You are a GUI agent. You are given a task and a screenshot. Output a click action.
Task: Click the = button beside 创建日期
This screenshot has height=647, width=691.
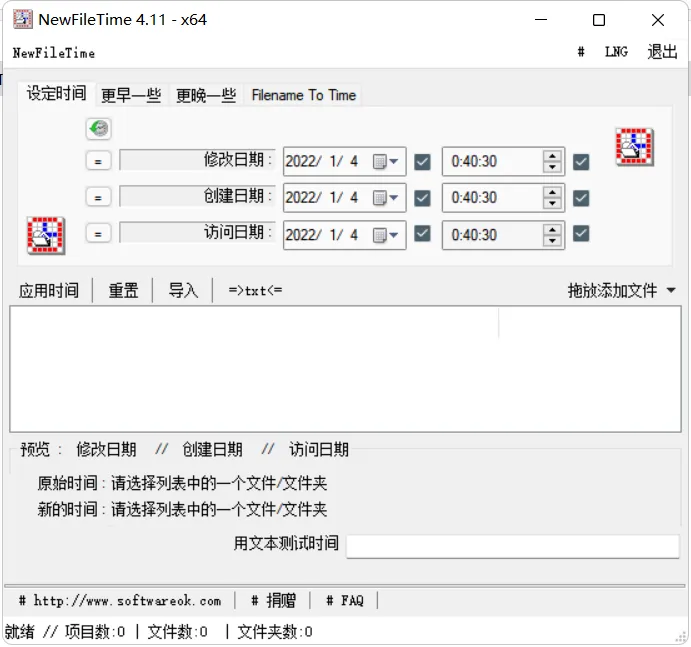(98, 197)
